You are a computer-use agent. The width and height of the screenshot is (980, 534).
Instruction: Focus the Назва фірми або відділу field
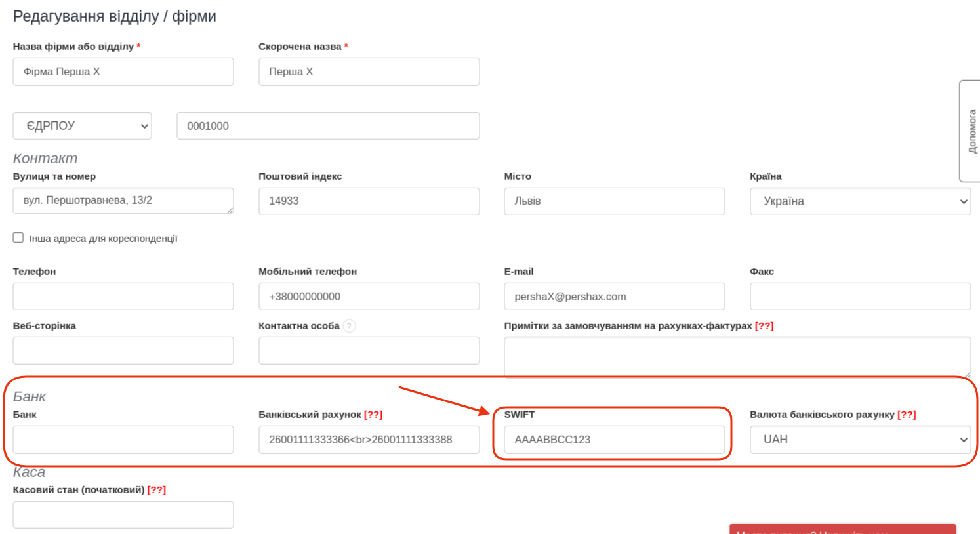123,72
